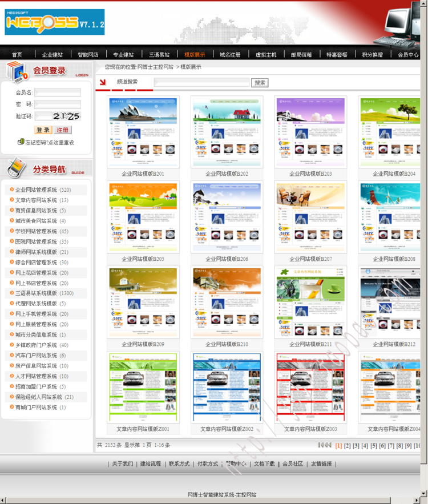Open thumbnail of 企业网站模版B207
Viewport: 428px width, 504px height.
coord(310,217)
